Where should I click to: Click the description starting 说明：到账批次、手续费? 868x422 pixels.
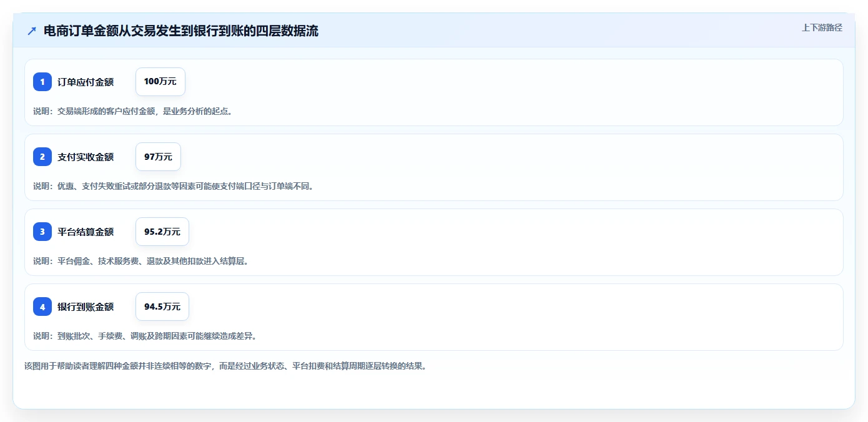[x=145, y=336]
